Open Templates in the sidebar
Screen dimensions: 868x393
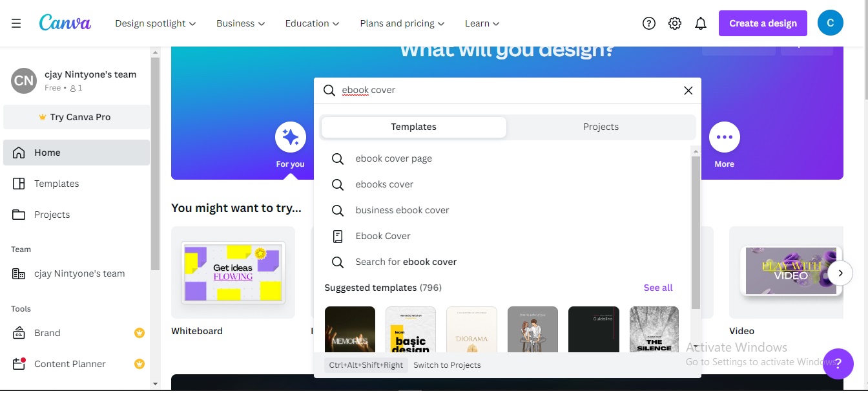[76, 184]
